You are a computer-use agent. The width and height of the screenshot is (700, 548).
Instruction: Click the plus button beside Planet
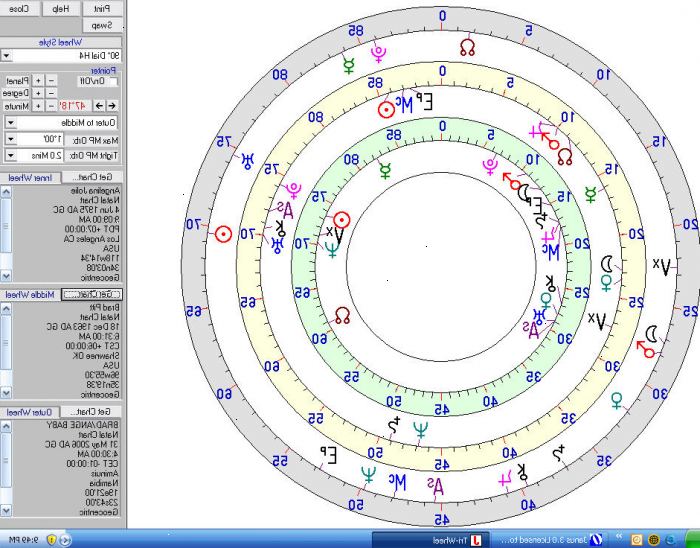(38, 81)
